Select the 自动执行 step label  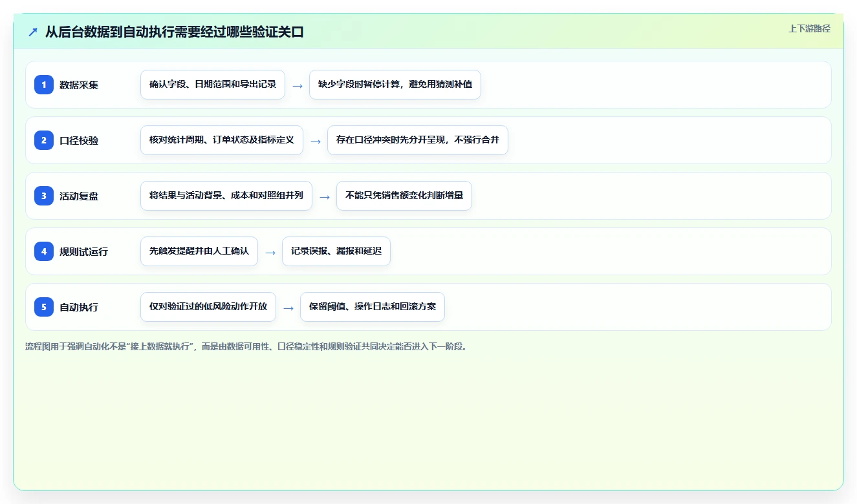[79, 307]
